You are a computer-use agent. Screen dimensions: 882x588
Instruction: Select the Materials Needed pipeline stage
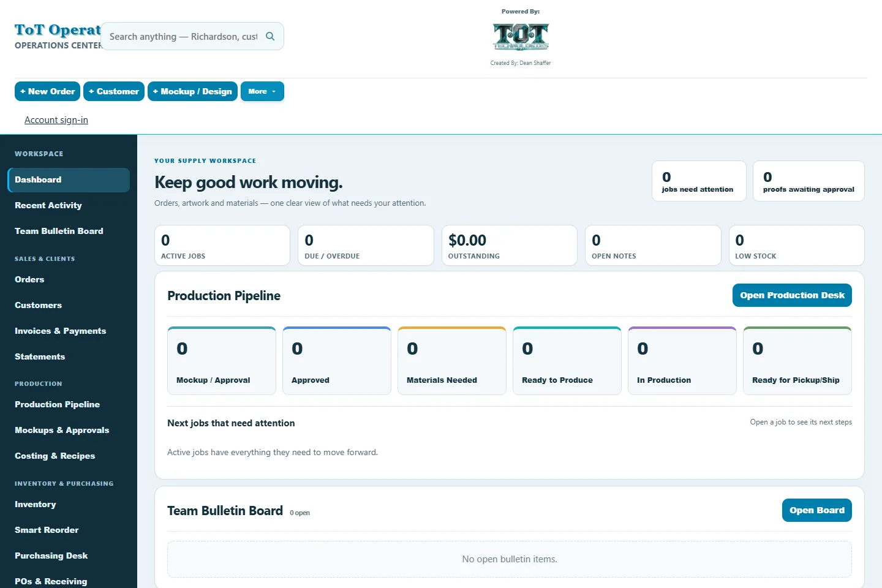(452, 361)
